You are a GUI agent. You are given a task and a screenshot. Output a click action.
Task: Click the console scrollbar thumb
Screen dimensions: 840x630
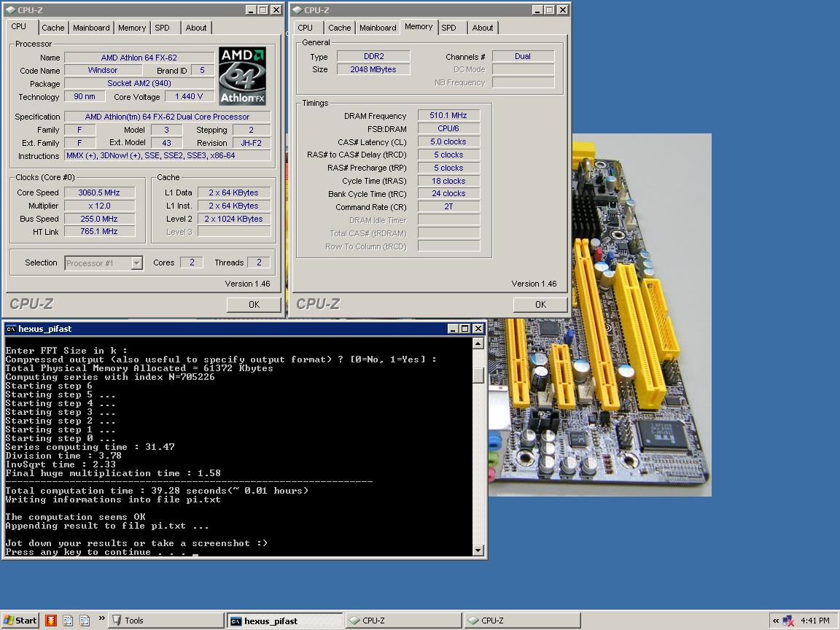(478, 376)
